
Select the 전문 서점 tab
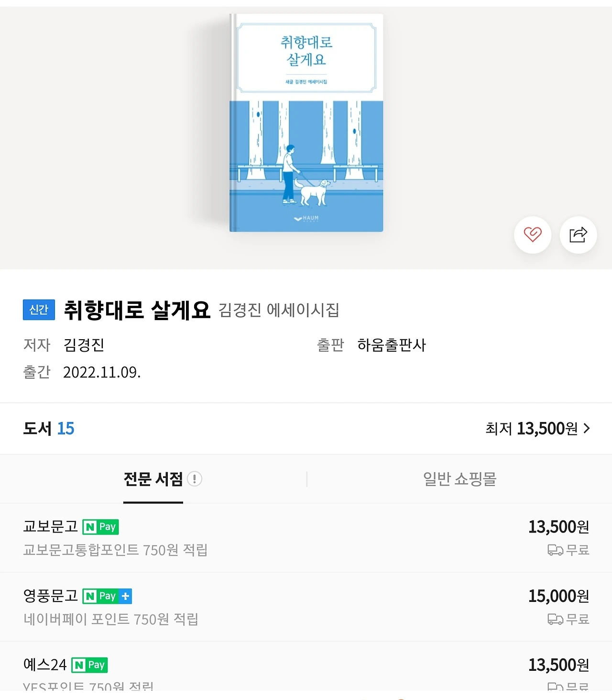pos(153,479)
